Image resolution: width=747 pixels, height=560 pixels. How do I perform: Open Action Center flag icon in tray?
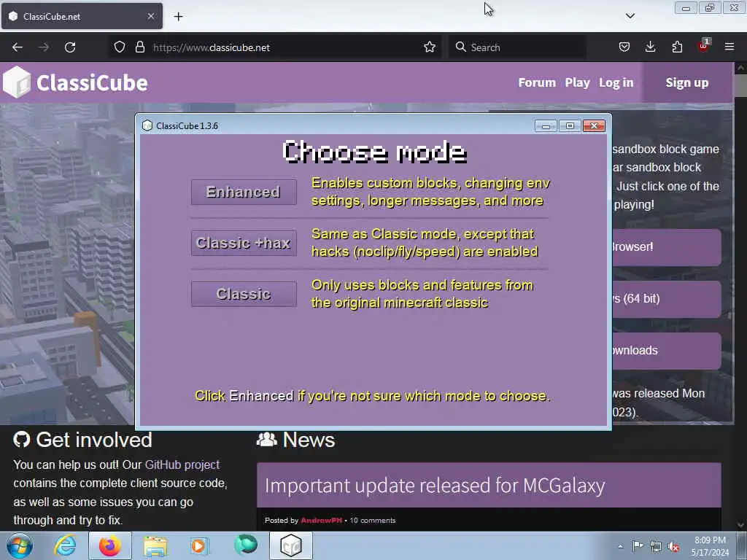[638, 546]
